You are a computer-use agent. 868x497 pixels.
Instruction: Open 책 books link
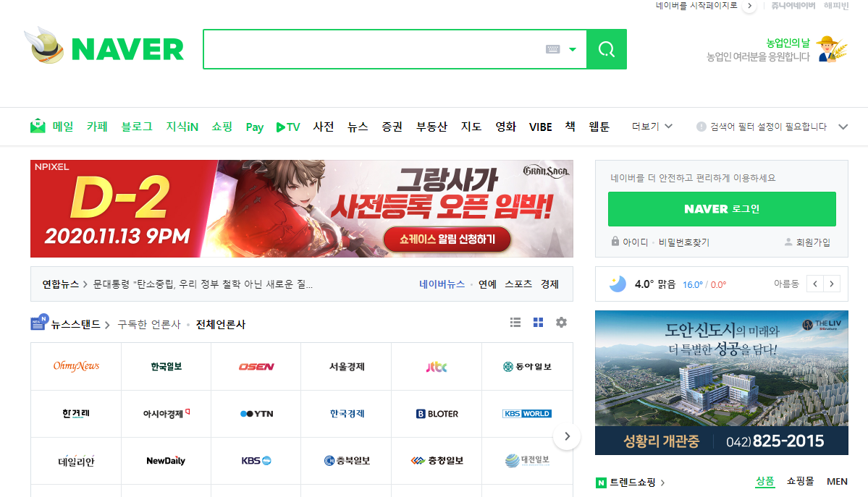pyautogui.click(x=570, y=127)
